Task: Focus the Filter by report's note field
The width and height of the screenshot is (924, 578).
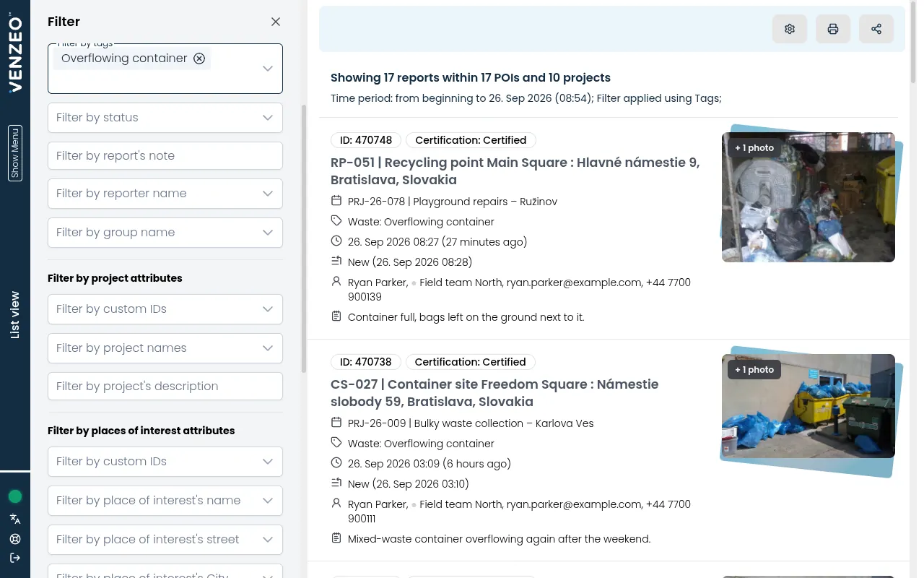Action: 165,156
